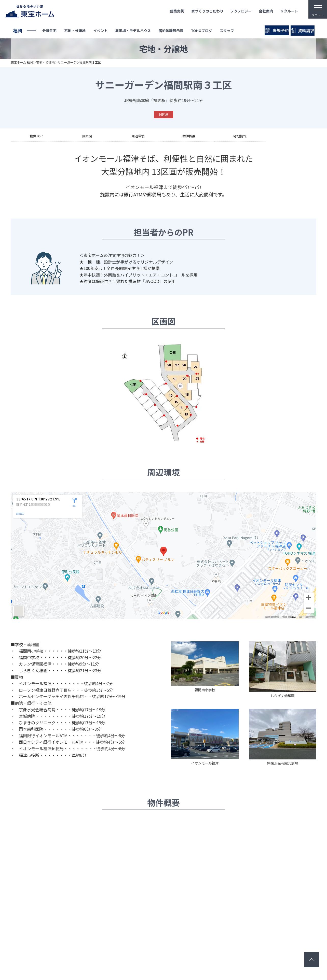Click the map directions arrow icon
Image resolution: width=327 pixels, height=980 pixels.
[x=74, y=501]
